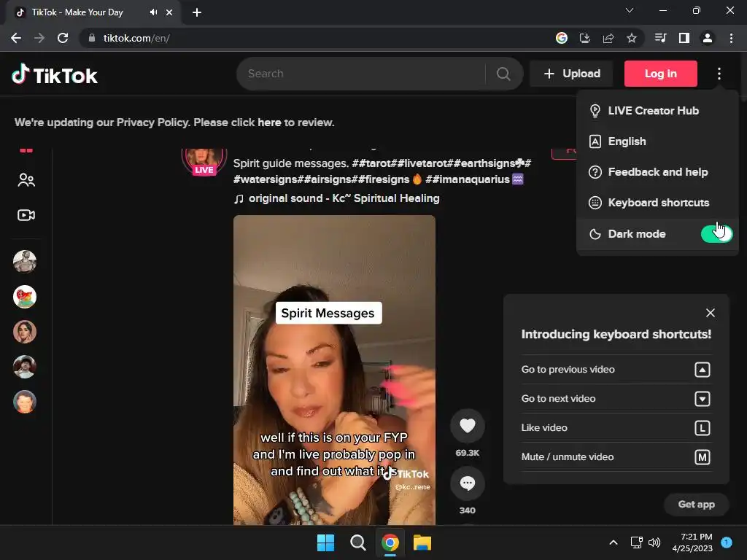Open fifth suggested account avatar

(25, 402)
